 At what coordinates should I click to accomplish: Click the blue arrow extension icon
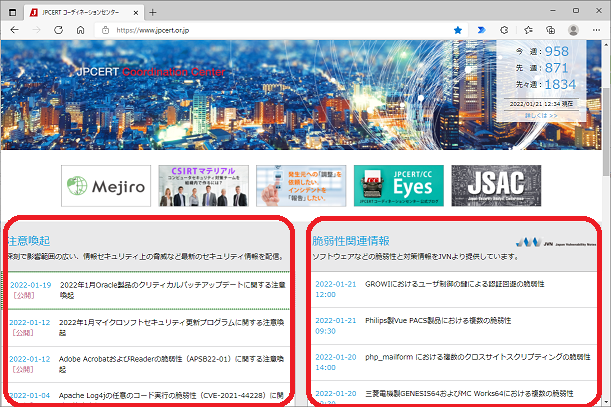pyautogui.click(x=482, y=30)
